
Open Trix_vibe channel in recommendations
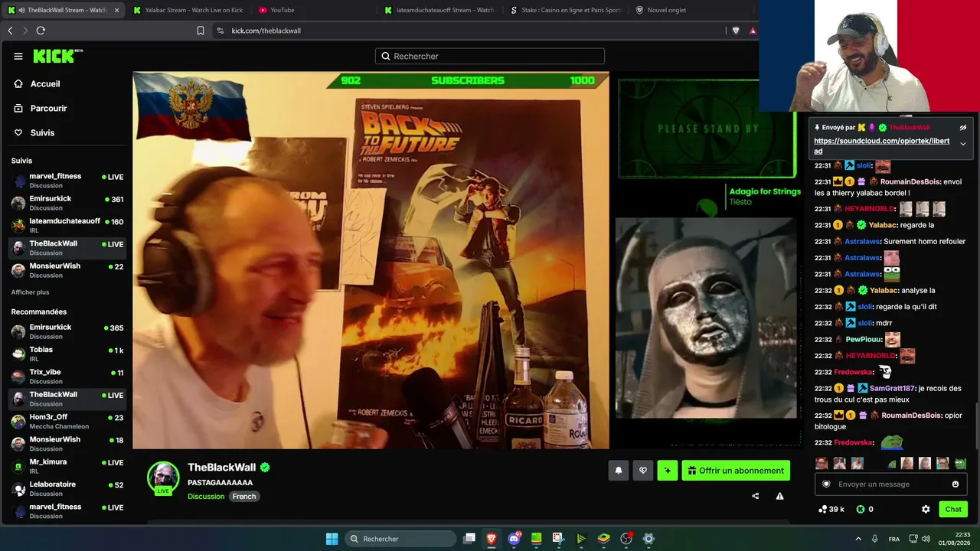tap(67, 376)
